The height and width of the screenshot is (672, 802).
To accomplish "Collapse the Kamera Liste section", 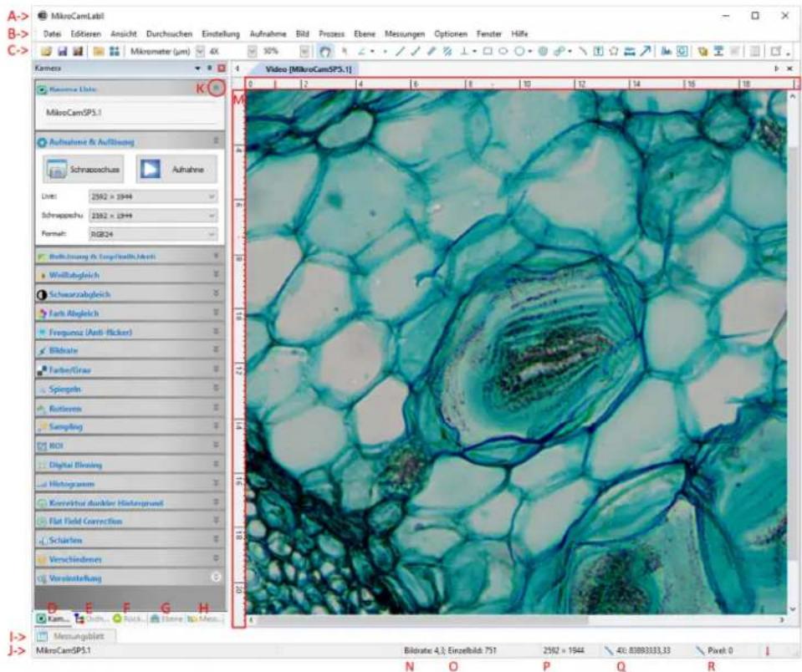I will (x=217, y=89).
